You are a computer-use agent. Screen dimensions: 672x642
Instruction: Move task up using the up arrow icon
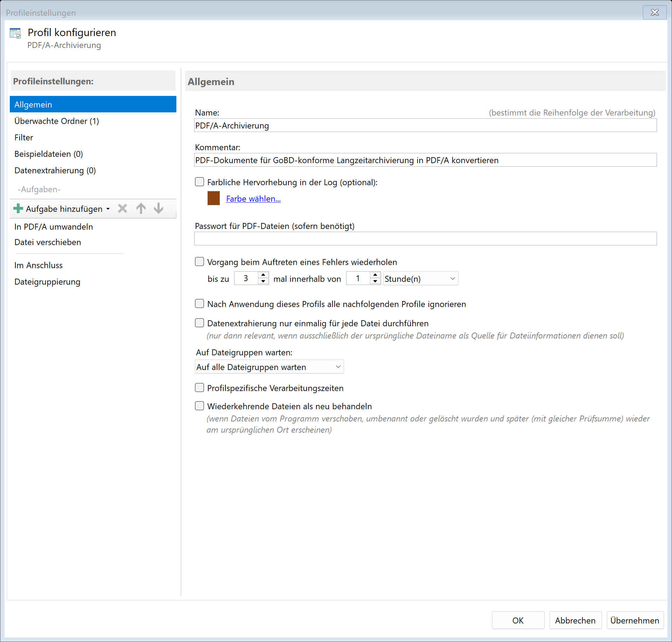pyautogui.click(x=141, y=208)
